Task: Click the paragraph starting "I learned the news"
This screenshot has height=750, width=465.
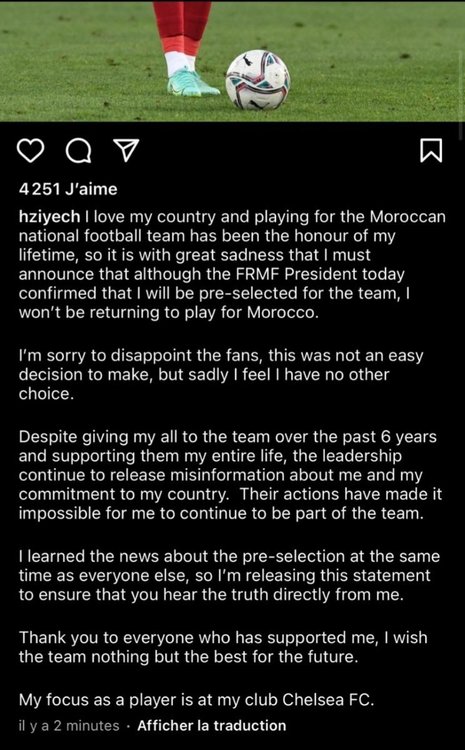Action: tap(229, 575)
